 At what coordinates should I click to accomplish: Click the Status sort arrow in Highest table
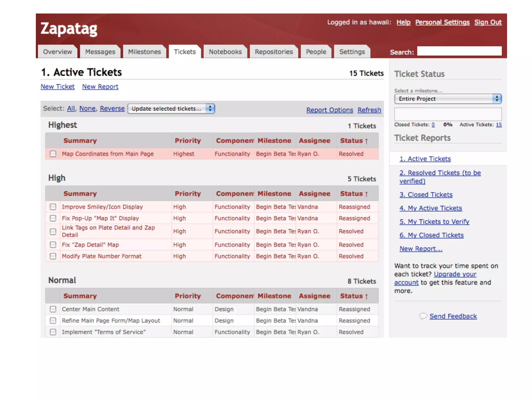click(366, 141)
